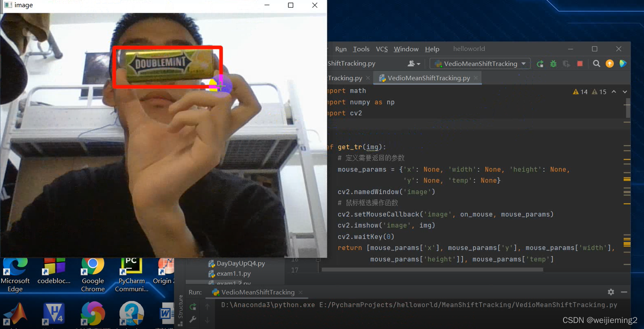This screenshot has width=644, height=329.
Task: Click the 14 warnings indicator
Action: click(580, 92)
